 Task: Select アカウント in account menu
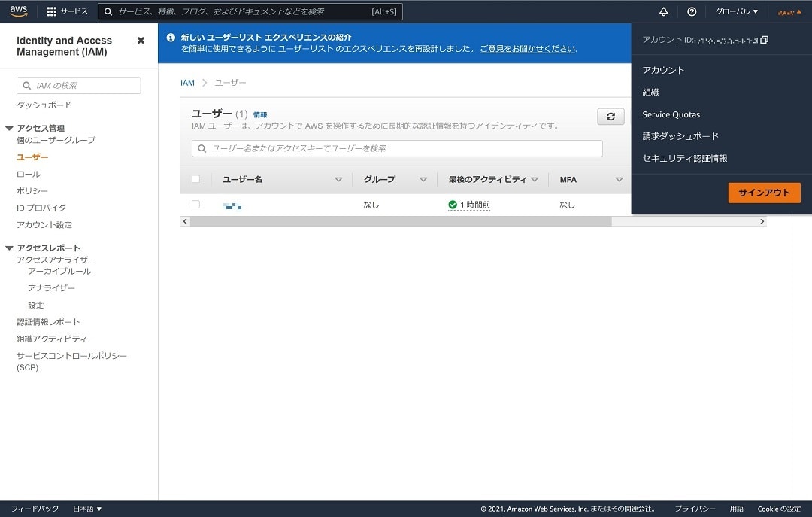[663, 70]
